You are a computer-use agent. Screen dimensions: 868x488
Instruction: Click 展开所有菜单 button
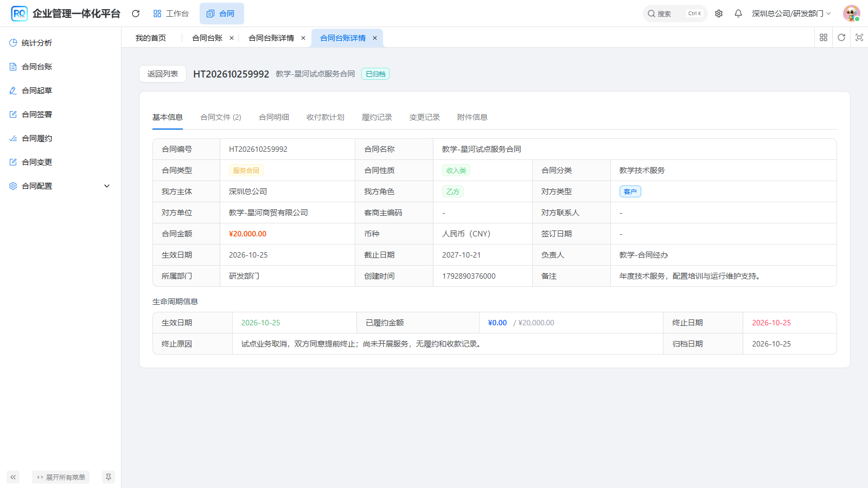click(x=61, y=477)
